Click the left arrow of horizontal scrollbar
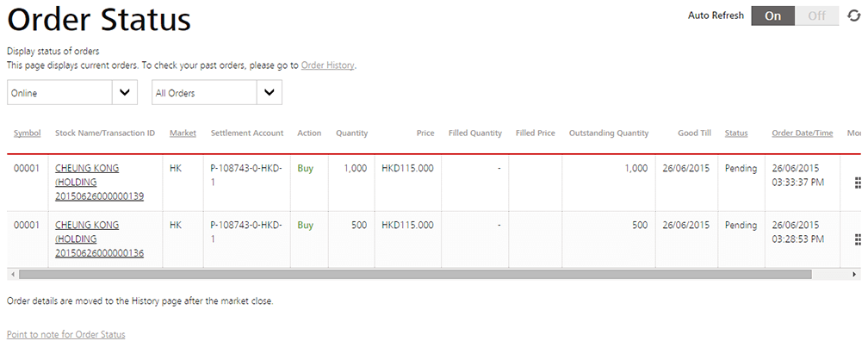Viewport: 868px width, 347px height. click(11, 274)
